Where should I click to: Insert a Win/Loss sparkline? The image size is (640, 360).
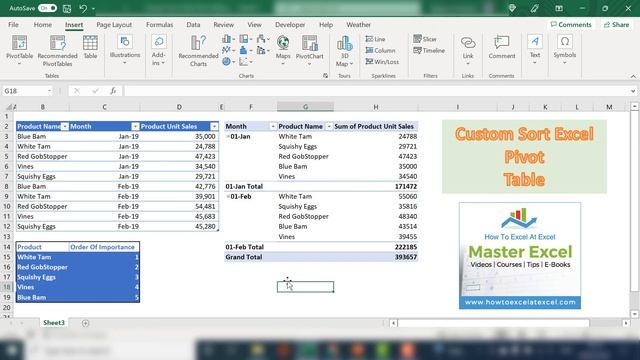tap(382, 62)
